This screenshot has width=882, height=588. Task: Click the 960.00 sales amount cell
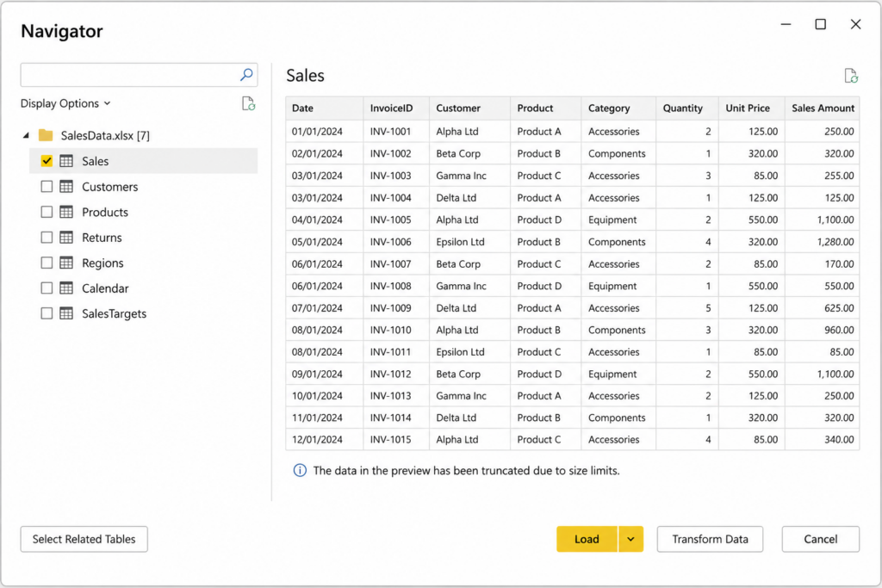pyautogui.click(x=822, y=330)
